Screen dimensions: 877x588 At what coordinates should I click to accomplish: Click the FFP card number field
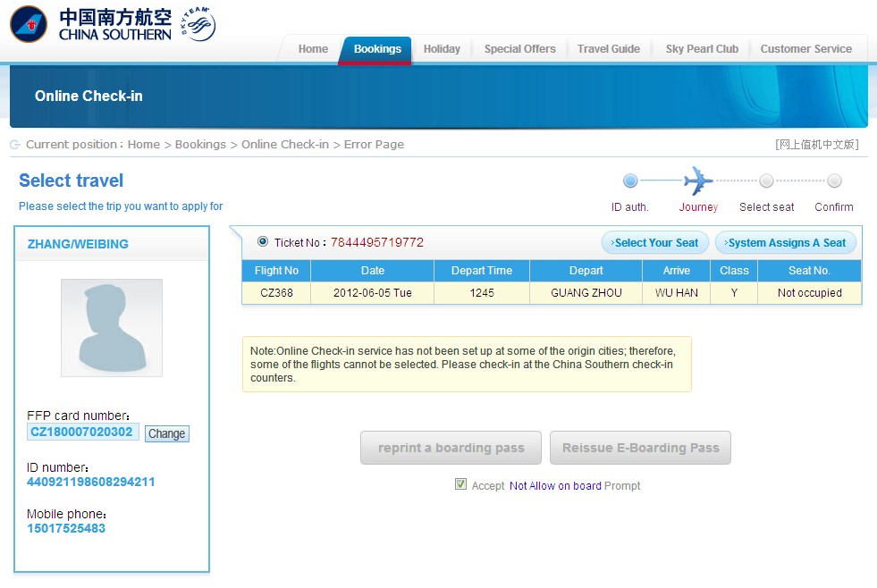pos(82,433)
